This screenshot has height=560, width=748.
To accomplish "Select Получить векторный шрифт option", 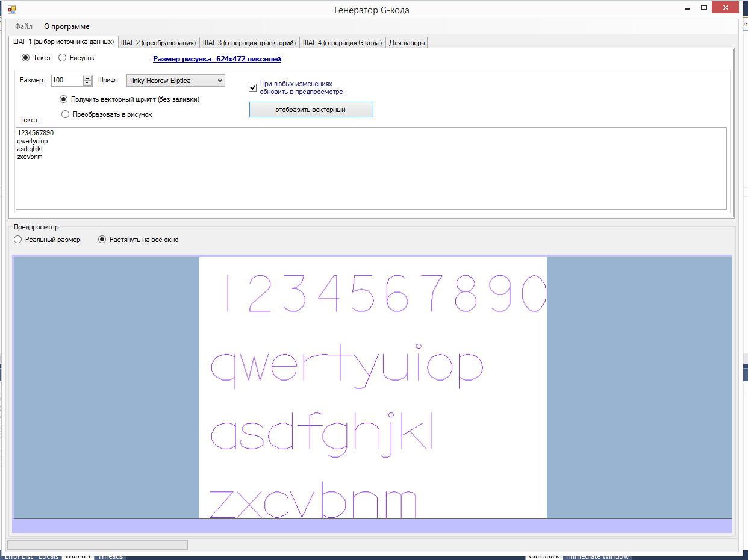I will coord(129,99).
